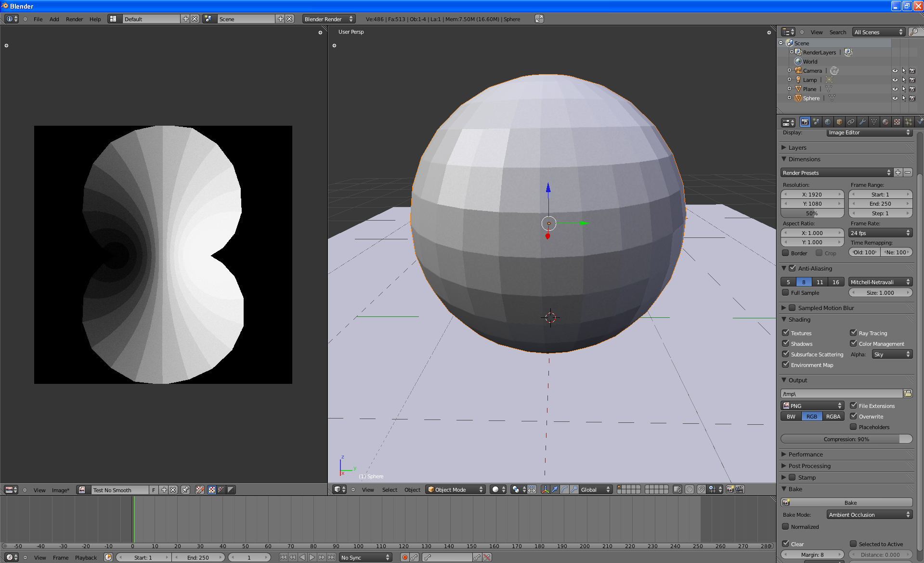Enable Selected to Active checkbox
This screenshot has width=924, height=563.
click(853, 544)
